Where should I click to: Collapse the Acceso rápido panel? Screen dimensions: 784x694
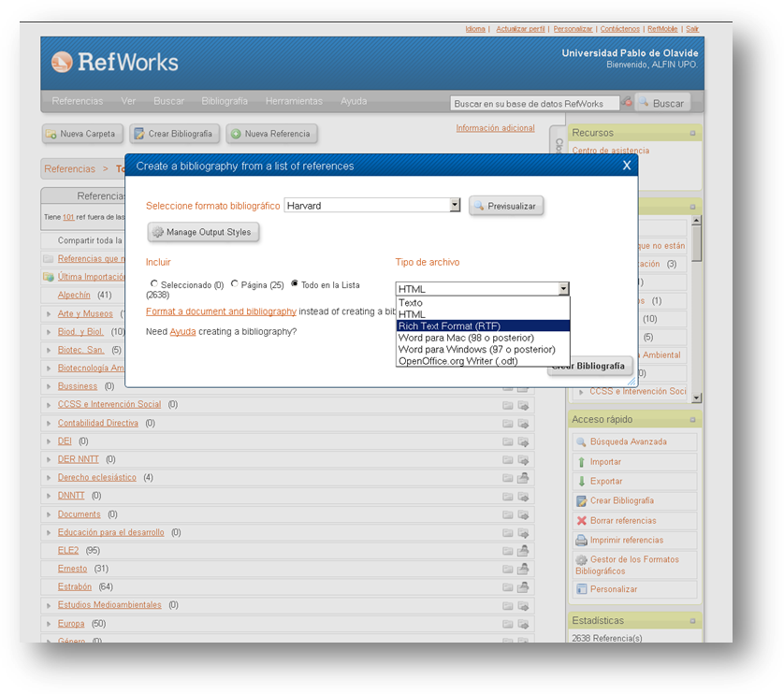coord(692,420)
